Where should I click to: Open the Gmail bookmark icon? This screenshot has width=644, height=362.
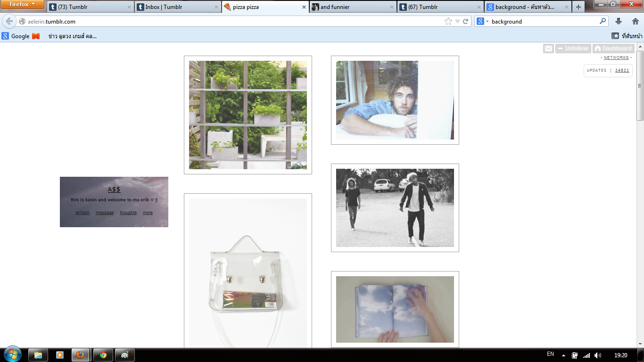(x=36, y=36)
